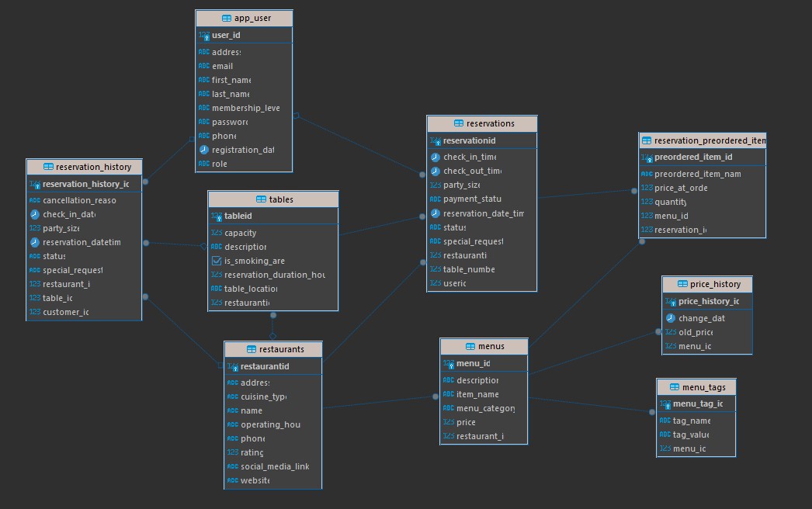Click the menus table header icon
This screenshot has width=812, height=509.
470,346
